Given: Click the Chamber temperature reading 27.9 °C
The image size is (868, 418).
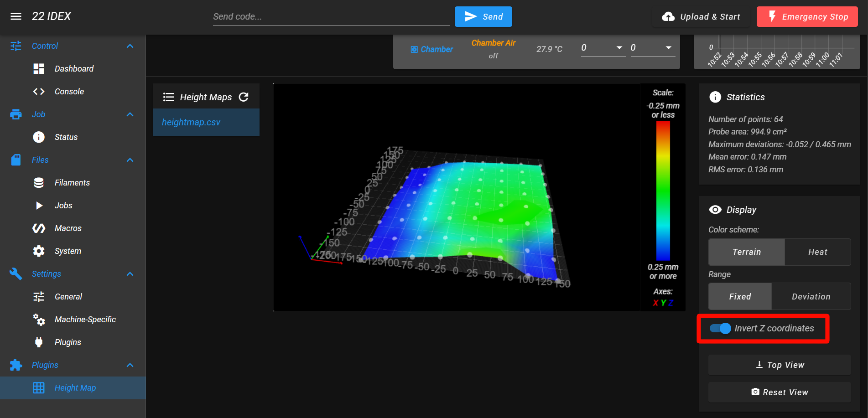Looking at the screenshot, I should pyautogui.click(x=549, y=49).
